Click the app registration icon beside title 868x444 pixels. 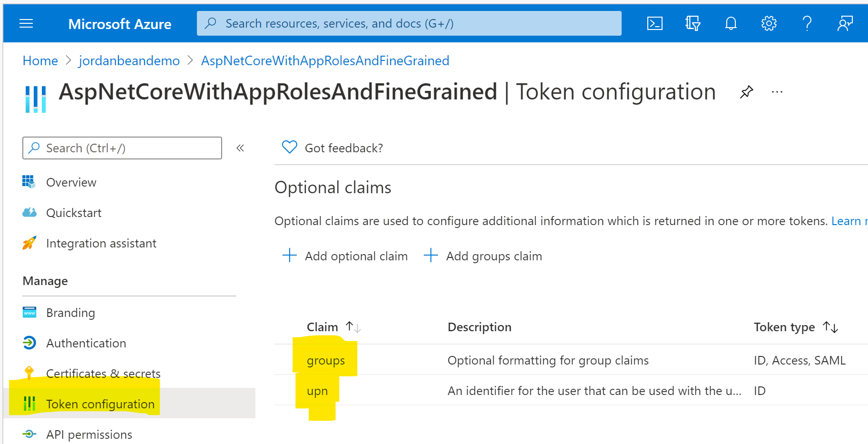pyautogui.click(x=36, y=99)
